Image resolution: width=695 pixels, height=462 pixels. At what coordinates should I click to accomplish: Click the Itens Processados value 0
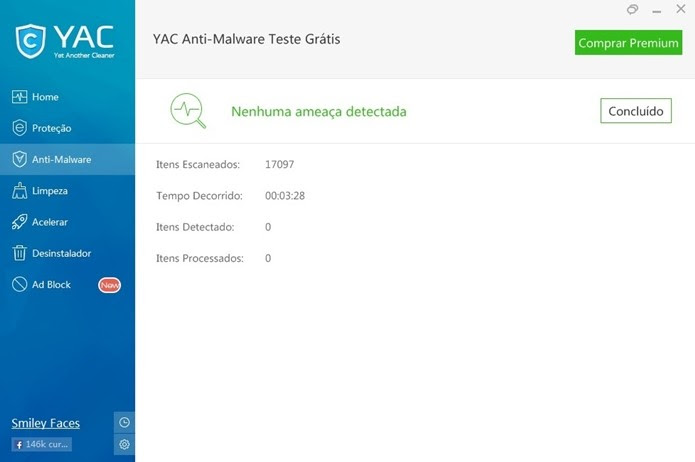[x=268, y=258]
